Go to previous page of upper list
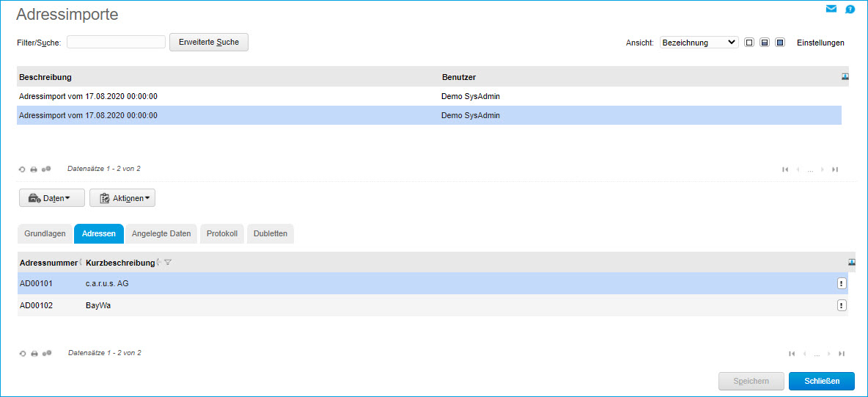Viewport: 868px width, 397px height. (x=798, y=170)
